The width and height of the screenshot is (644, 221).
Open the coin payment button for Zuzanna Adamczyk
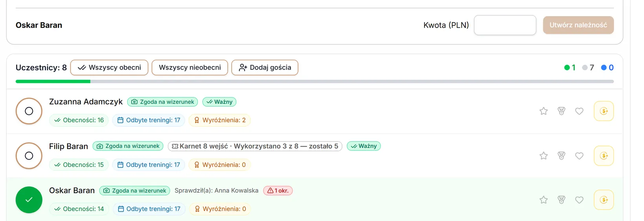point(604,111)
